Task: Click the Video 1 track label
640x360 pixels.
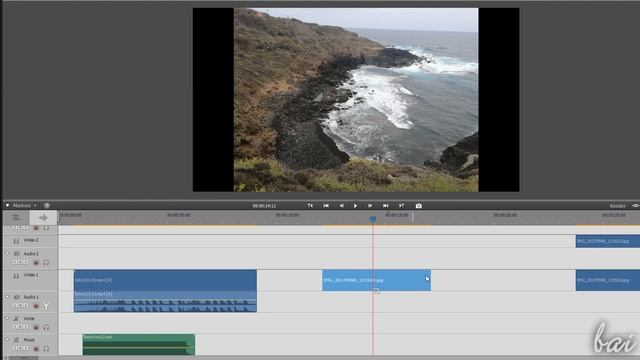Action: coord(31,275)
